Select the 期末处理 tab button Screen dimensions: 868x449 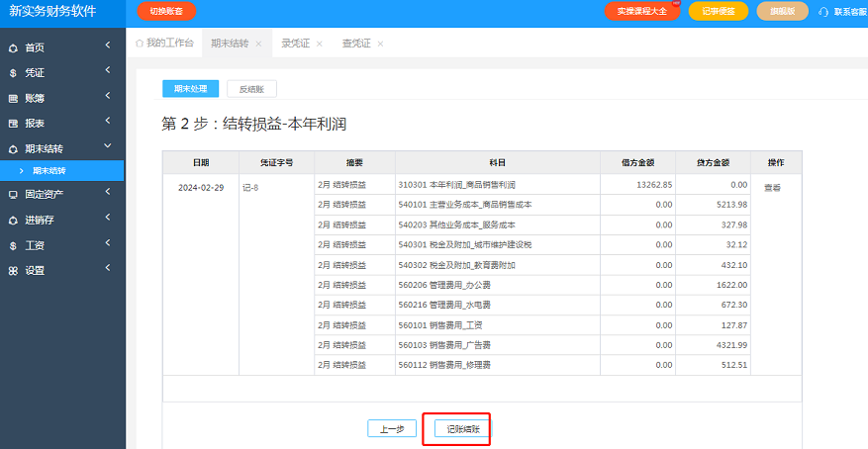(190, 88)
